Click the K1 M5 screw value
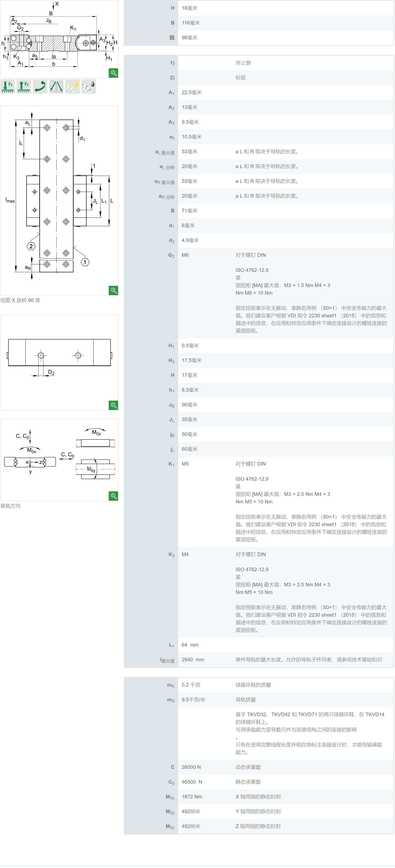Screen dimensions: 395x868 tap(185, 464)
